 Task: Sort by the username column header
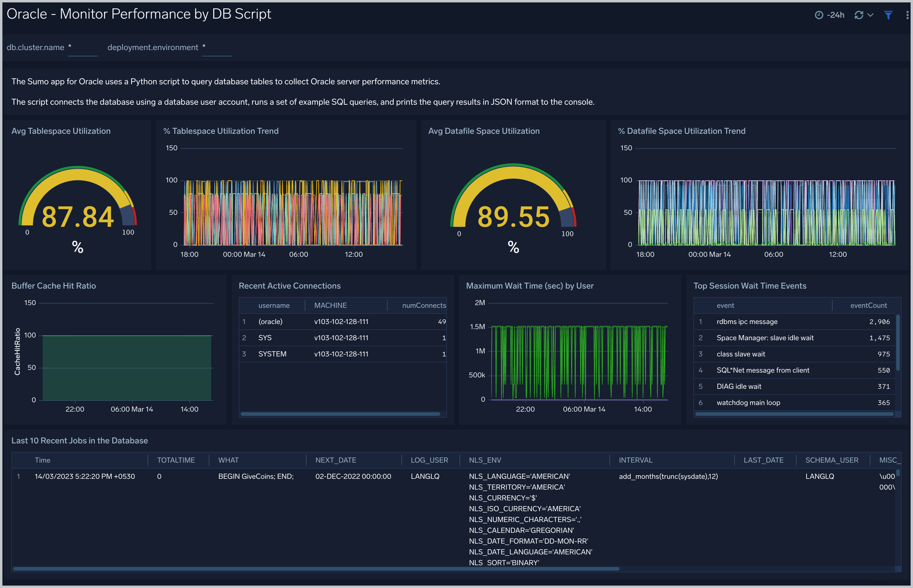(274, 305)
